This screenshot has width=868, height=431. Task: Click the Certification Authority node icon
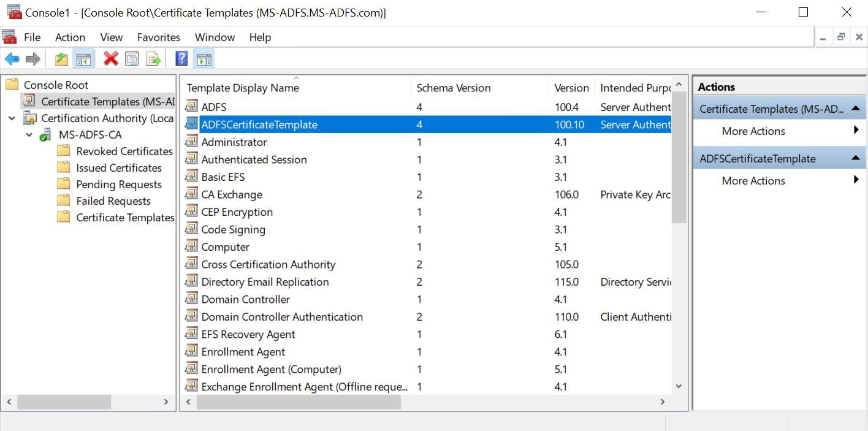(x=29, y=118)
